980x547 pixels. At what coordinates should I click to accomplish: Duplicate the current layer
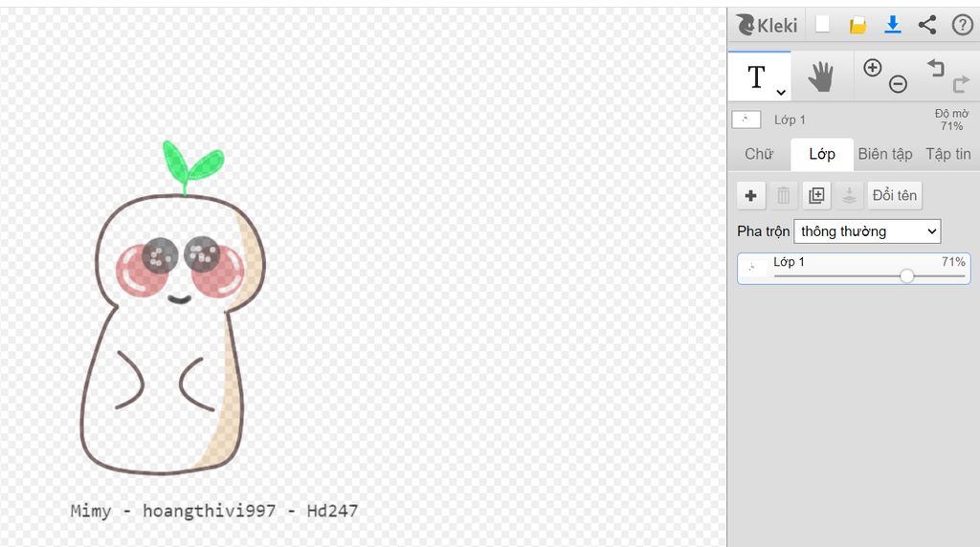[816, 195]
